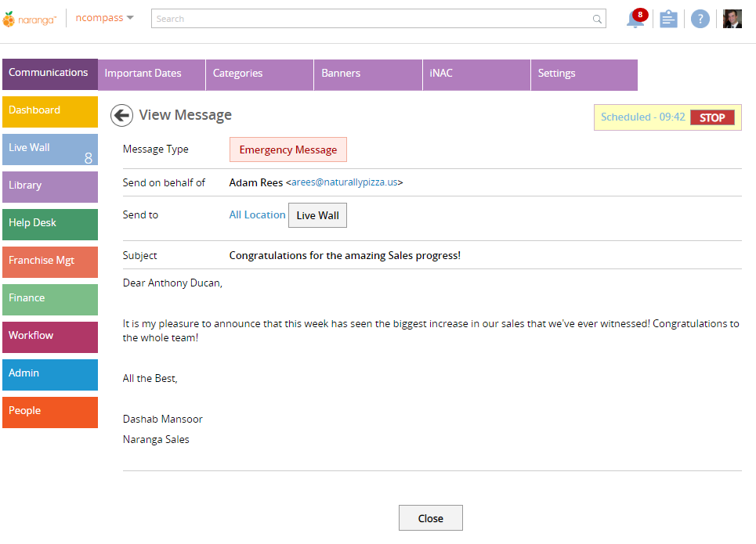756x544 pixels.
Task: Close the message view
Action: (431, 518)
